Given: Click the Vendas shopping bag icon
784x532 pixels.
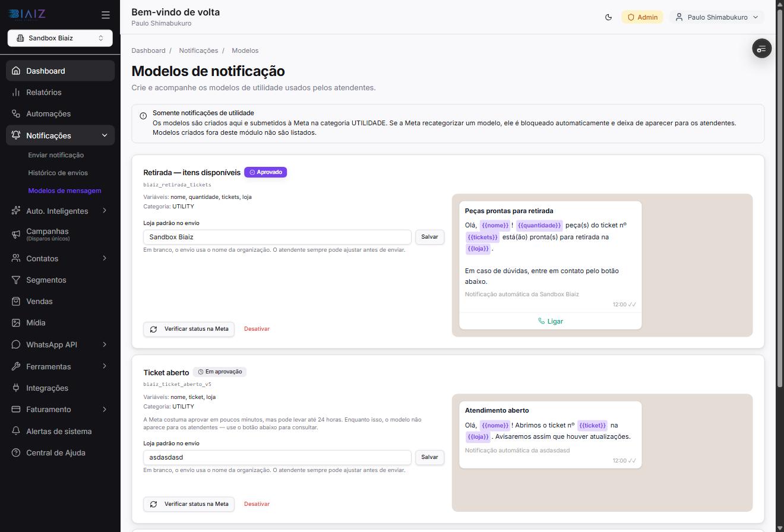Looking at the screenshot, I should point(16,301).
